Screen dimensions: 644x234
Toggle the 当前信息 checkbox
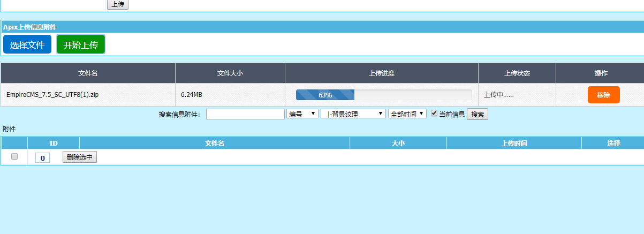click(x=434, y=114)
